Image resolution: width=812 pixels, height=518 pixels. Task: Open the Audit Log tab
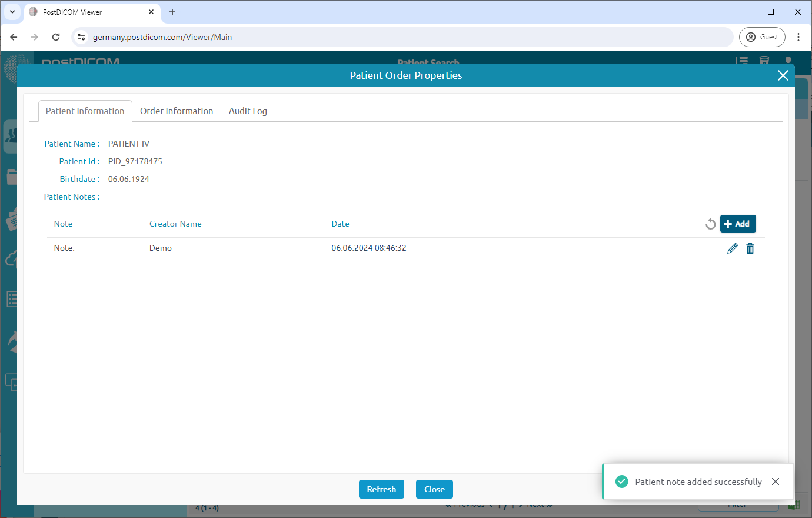tap(248, 111)
